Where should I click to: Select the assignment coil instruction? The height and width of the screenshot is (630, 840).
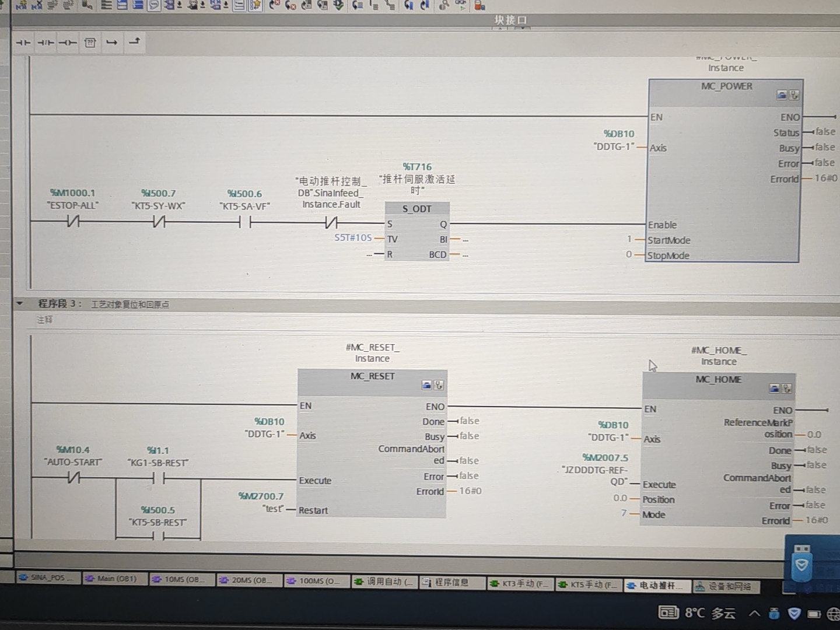coord(68,43)
